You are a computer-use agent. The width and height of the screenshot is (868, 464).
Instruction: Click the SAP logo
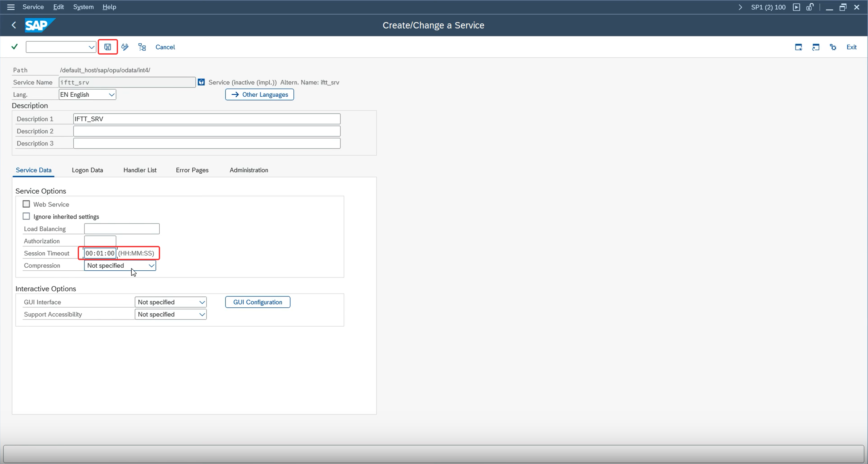pos(40,25)
